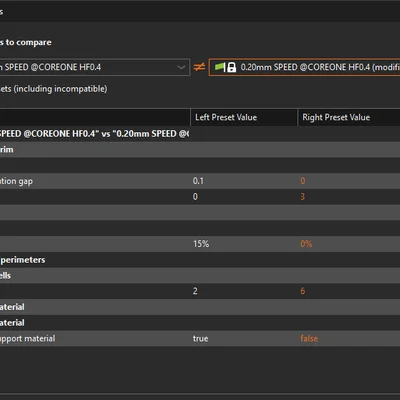Image resolution: width=400 pixels, height=400 pixels.
Task: Select the 'tion gap' setting row
Action: coord(200,181)
